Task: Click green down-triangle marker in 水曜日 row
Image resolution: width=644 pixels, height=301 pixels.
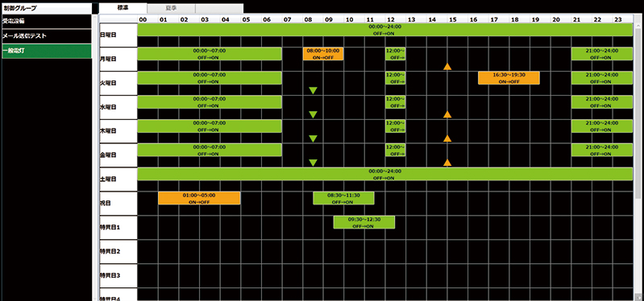Action: coord(313,114)
